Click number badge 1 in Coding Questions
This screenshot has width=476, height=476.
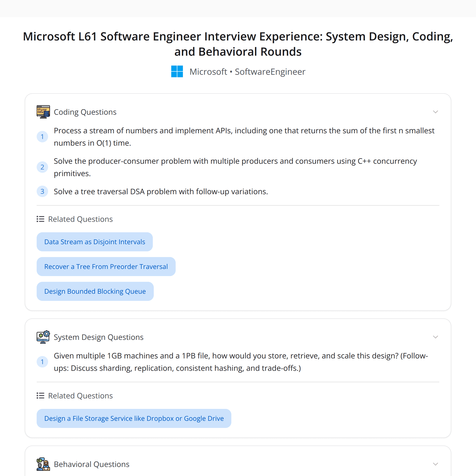tap(42, 137)
